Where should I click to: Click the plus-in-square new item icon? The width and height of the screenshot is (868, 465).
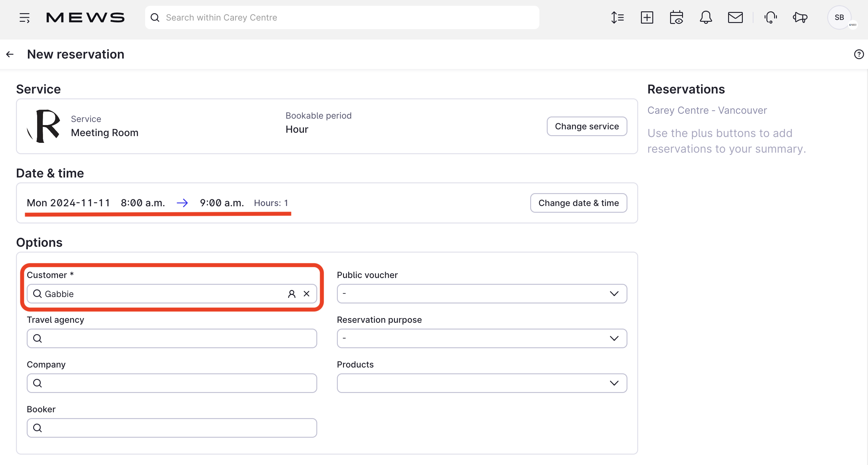[x=646, y=17]
